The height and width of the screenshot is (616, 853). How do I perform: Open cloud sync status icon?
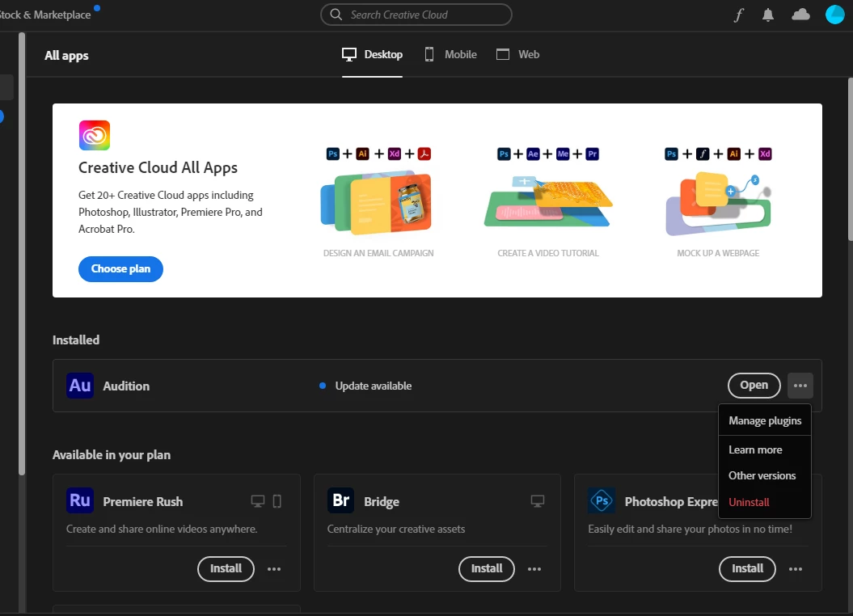tap(800, 15)
